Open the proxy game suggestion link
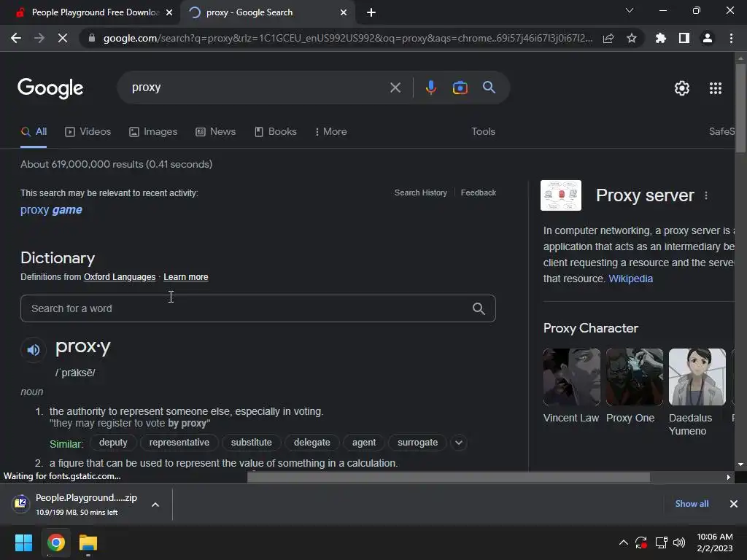This screenshot has width=747, height=560. 52,210
